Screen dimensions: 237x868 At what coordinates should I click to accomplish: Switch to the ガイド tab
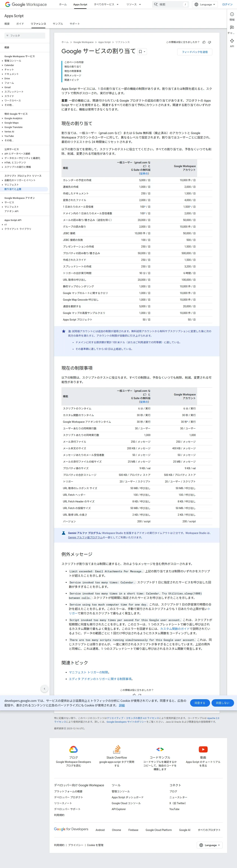(x=20, y=24)
